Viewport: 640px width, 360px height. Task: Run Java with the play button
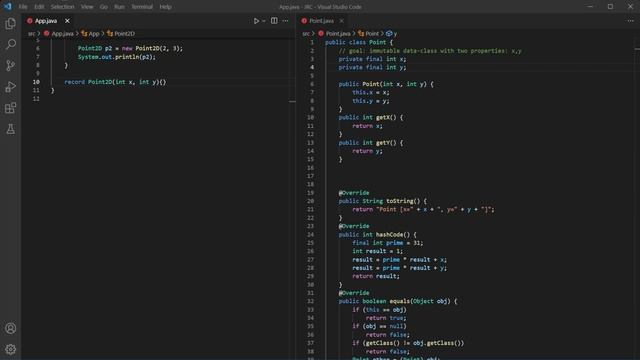tap(256, 21)
